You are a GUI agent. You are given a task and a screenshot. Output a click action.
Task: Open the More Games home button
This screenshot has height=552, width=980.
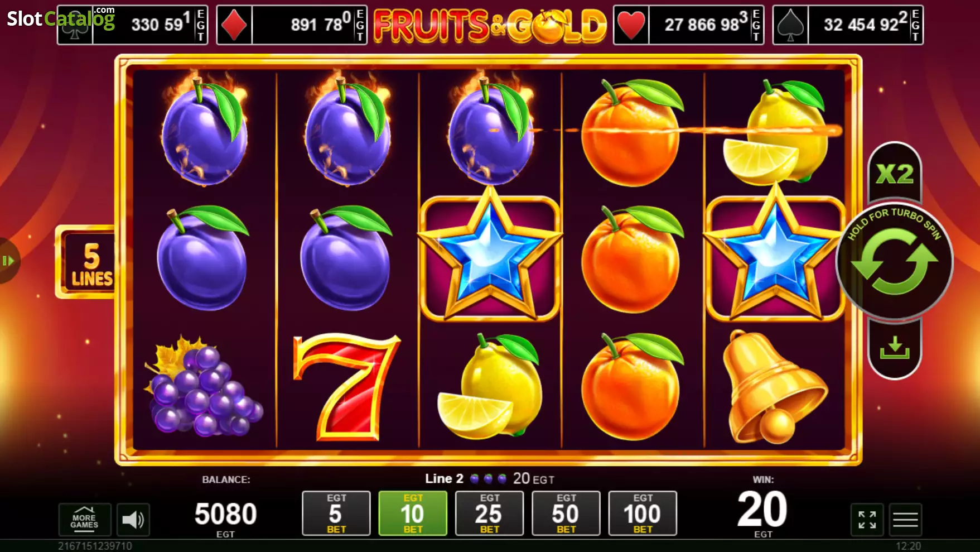[x=84, y=520]
